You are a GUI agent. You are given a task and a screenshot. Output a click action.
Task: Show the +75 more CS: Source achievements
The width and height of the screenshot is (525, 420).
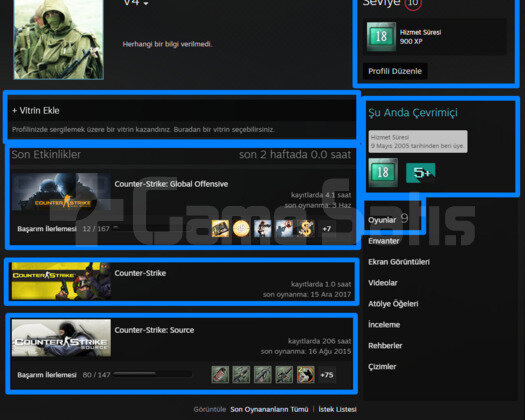[x=327, y=375]
